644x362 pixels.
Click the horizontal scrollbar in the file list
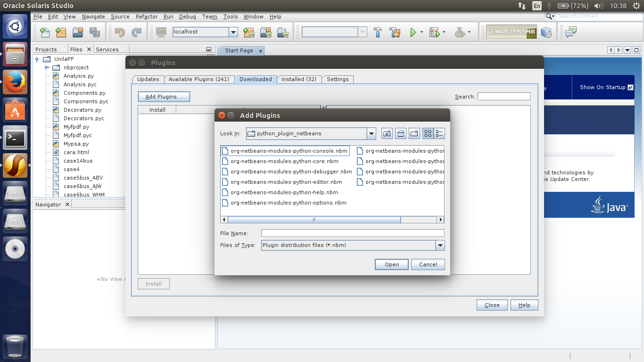click(x=314, y=220)
